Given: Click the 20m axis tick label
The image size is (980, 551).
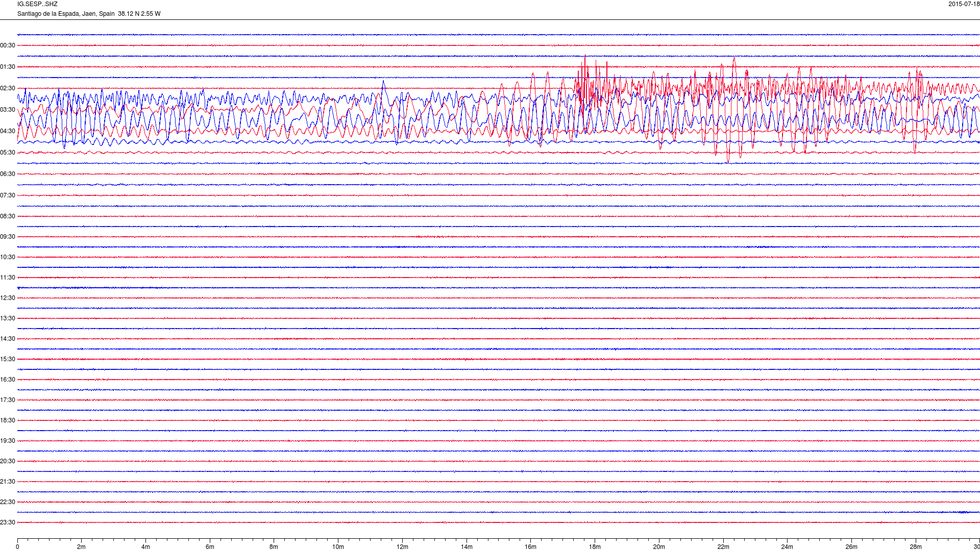Looking at the screenshot, I should [659, 547].
